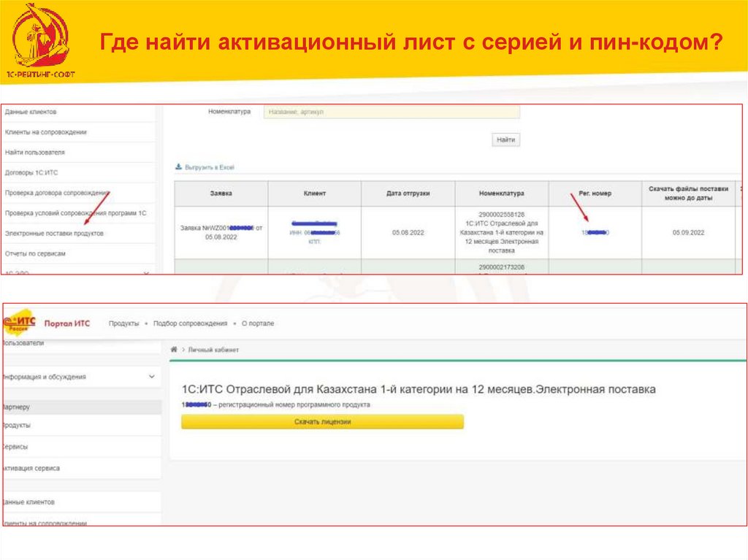Open О портале top menu
Image resolution: width=748 pixels, height=560 pixels.
[x=258, y=323]
